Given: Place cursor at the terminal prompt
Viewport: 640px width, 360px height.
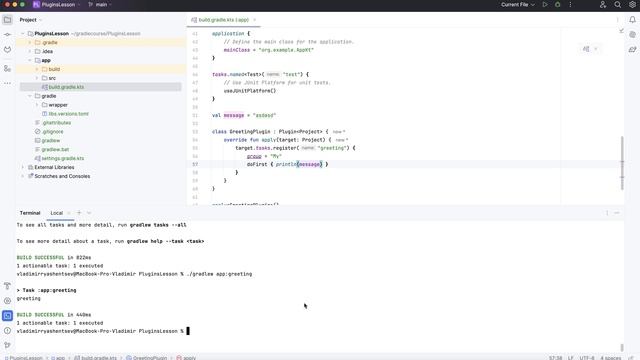Looking at the screenshot, I should pyautogui.click(x=188, y=331).
